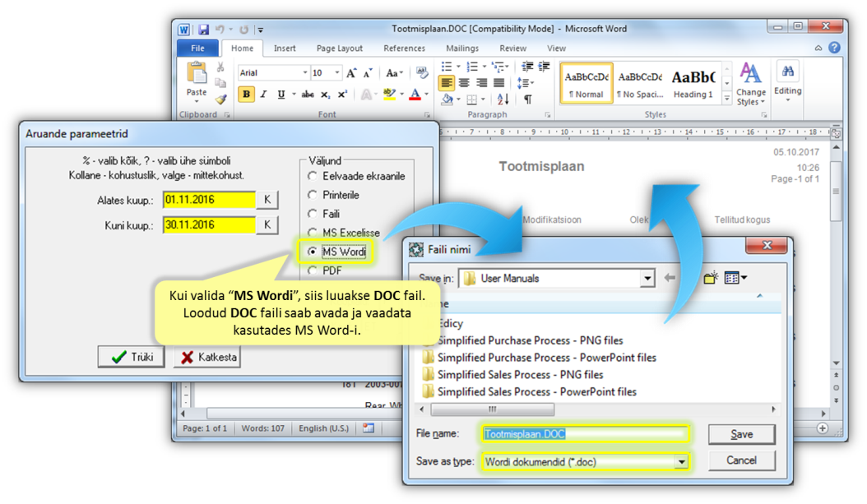This screenshot has height=504, width=867.
Task: Apply Superscript formatting in Word
Action: [x=342, y=95]
